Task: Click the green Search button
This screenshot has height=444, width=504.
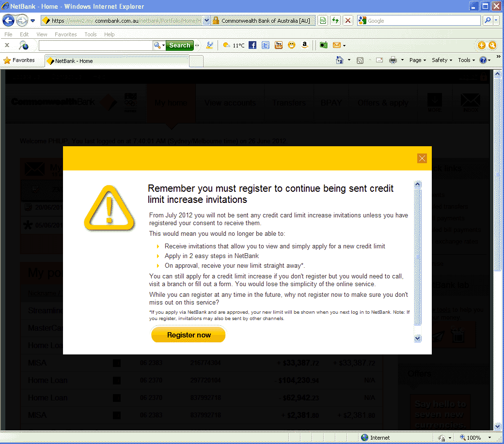Action: [x=180, y=45]
